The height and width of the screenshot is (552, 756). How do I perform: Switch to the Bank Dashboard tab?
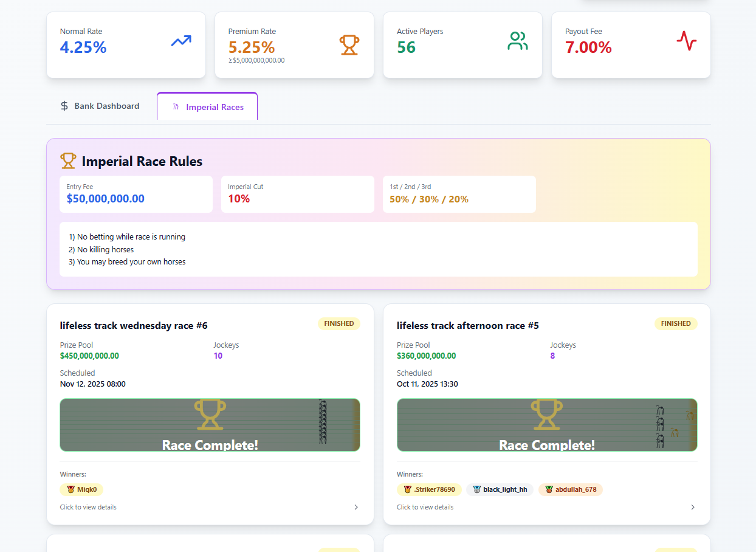[100, 106]
